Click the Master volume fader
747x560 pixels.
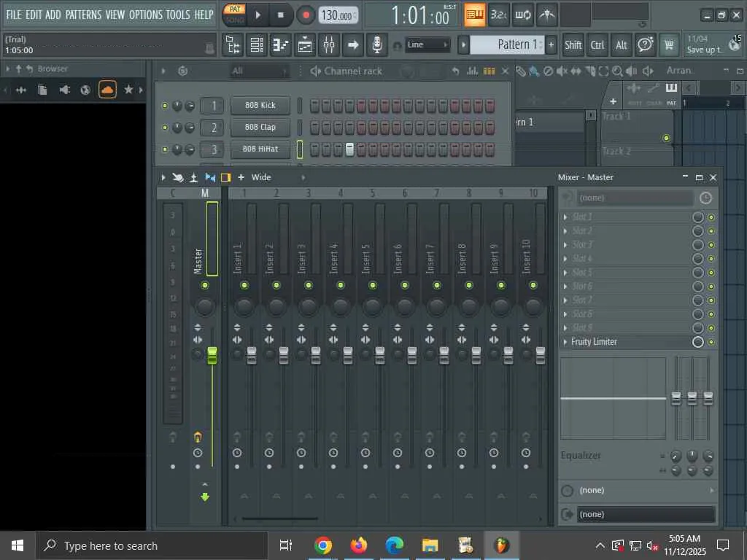[x=212, y=356]
